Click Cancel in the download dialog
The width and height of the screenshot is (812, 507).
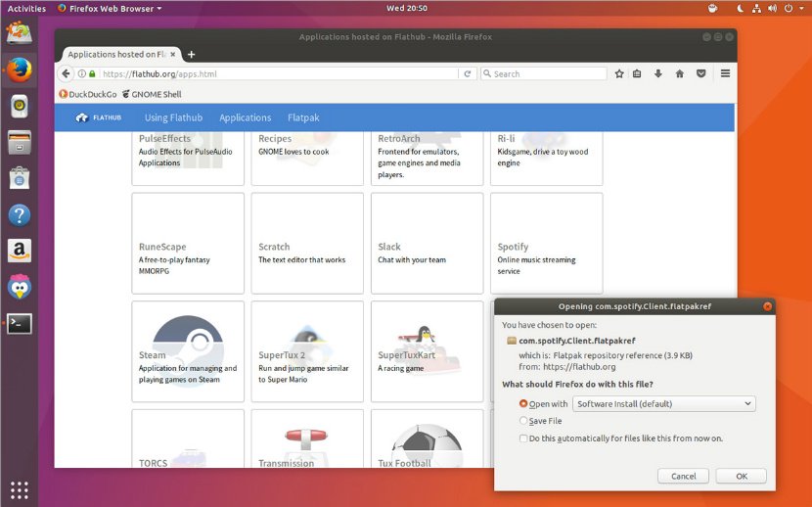point(683,476)
